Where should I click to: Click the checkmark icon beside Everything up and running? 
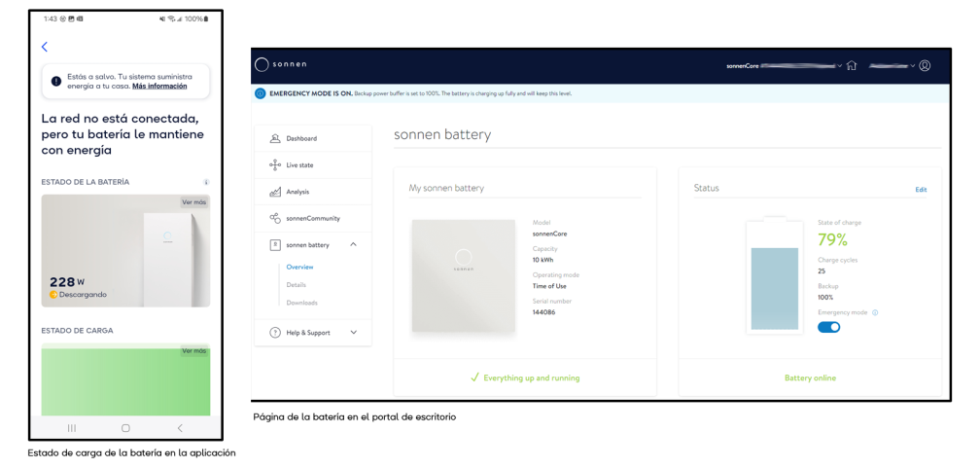pyautogui.click(x=474, y=378)
